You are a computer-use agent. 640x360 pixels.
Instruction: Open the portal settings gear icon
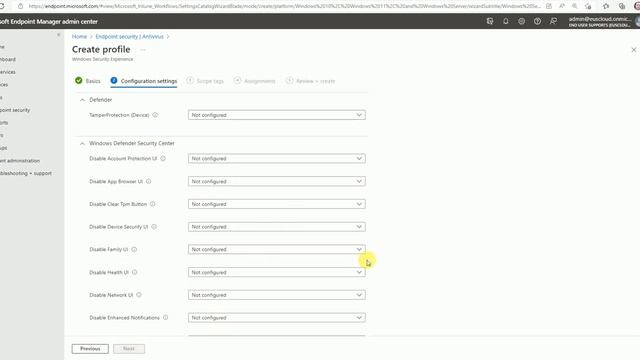point(522,21)
